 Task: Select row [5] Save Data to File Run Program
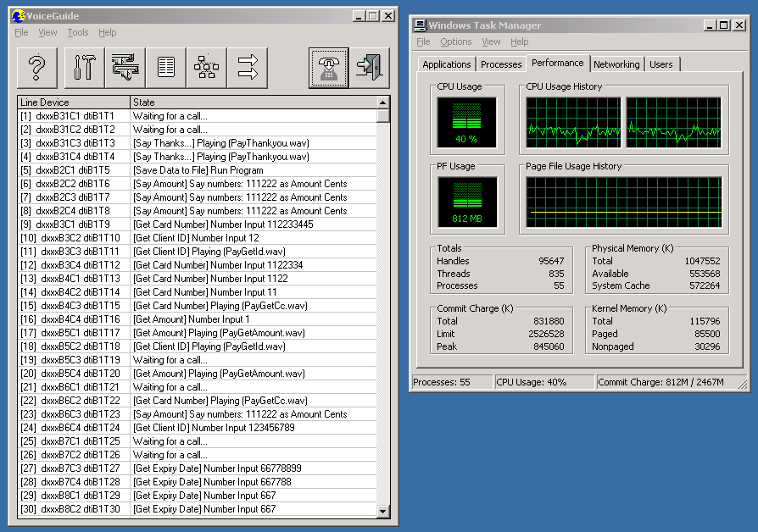tap(198, 170)
